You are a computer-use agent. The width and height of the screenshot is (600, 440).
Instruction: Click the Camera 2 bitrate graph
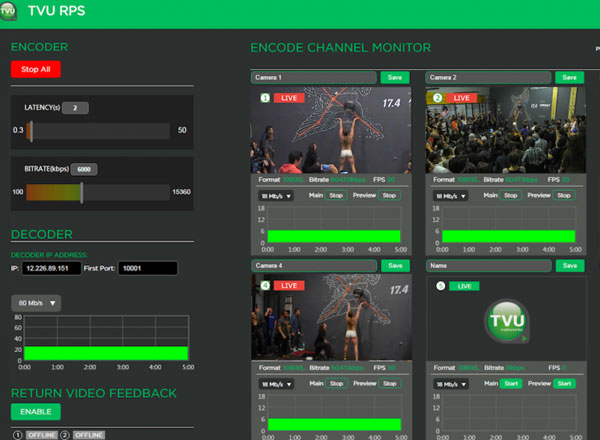tap(509, 225)
